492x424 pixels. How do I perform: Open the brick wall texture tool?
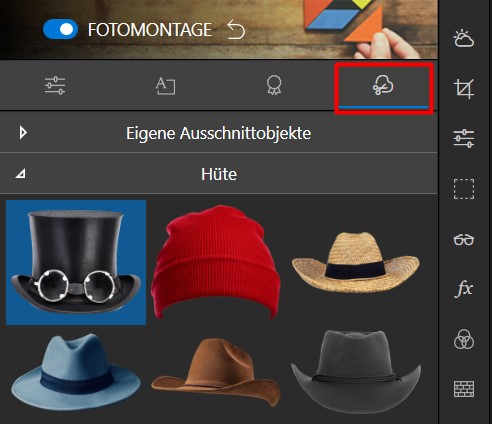pyautogui.click(x=464, y=389)
